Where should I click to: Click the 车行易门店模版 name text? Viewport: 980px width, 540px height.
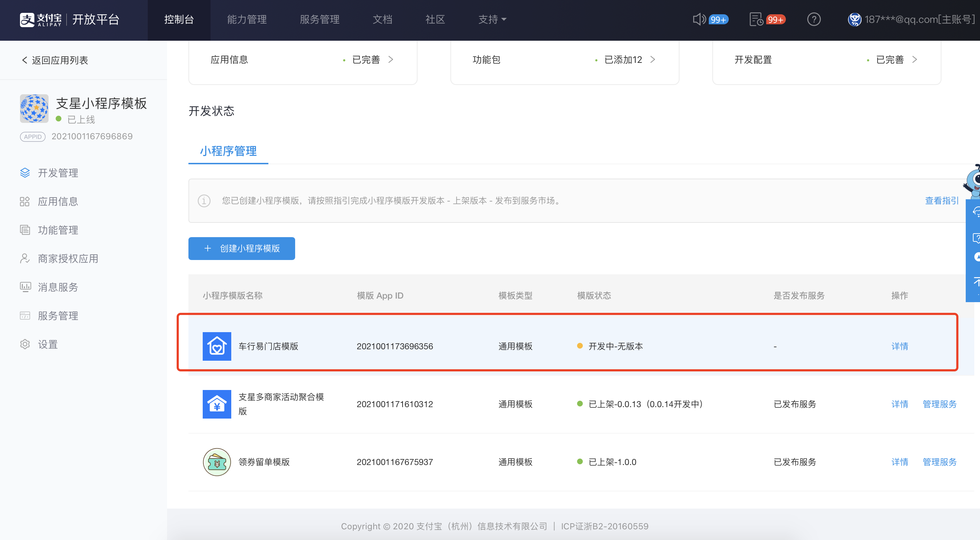[x=268, y=346]
